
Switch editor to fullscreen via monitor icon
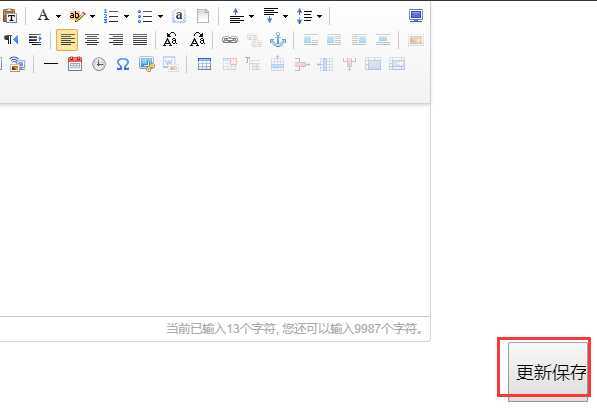pyautogui.click(x=416, y=16)
